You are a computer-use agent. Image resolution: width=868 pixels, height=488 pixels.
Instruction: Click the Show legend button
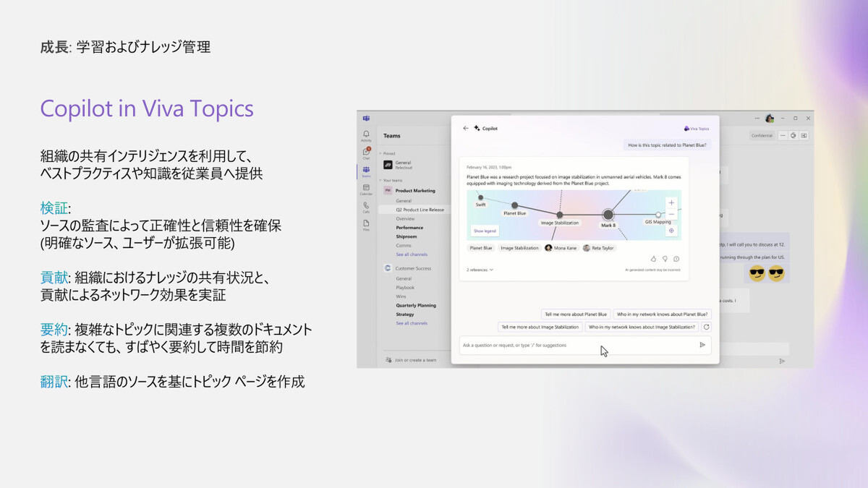tap(485, 231)
